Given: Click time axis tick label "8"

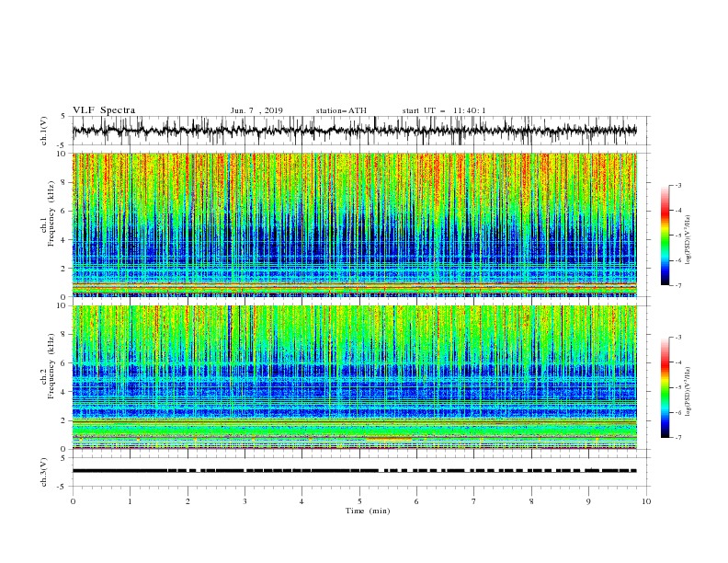Looking at the screenshot, I should point(531,501).
